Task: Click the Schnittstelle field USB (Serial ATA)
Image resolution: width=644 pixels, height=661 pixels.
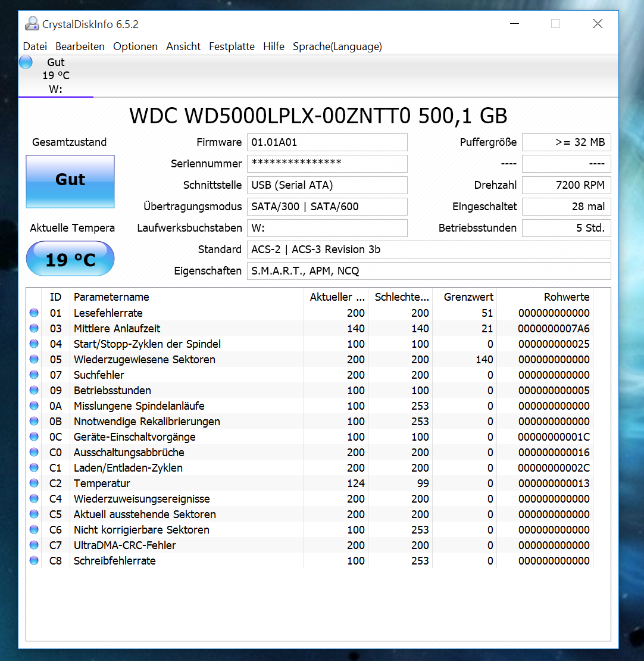Action: (x=327, y=185)
